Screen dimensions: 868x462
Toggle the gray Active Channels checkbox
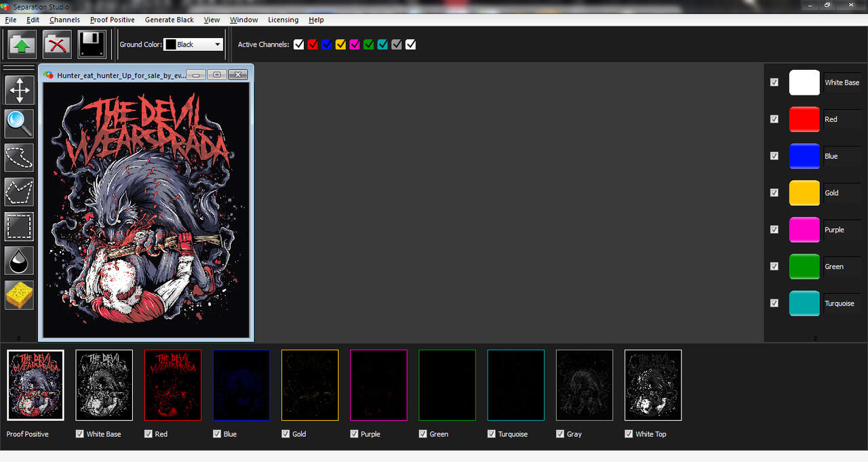(x=397, y=45)
